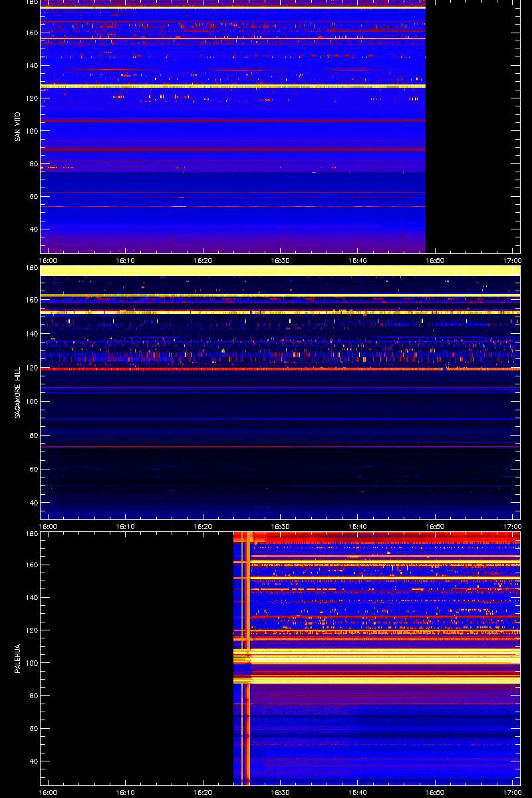Click the bright yellow band near 127 in San Vito spectrogram
This screenshot has height=798, width=532.
coord(233,86)
